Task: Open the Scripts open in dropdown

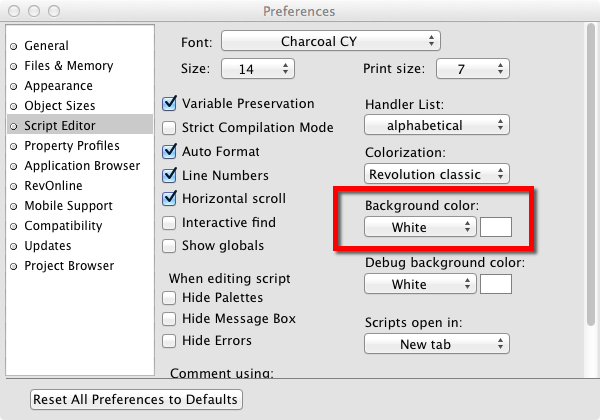Action: 437,344
